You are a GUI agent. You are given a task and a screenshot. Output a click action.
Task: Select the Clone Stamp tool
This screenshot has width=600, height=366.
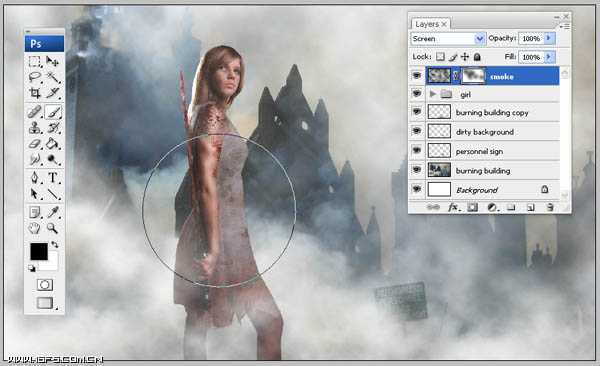coord(35,127)
